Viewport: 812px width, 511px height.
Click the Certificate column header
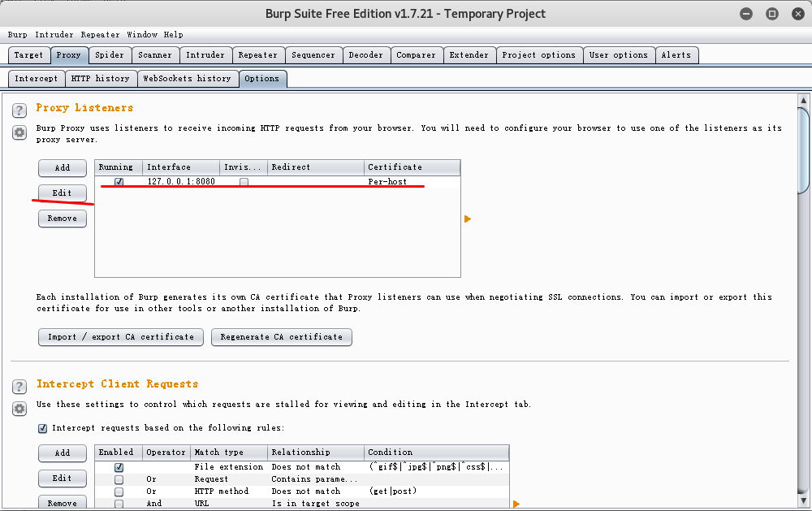point(412,167)
